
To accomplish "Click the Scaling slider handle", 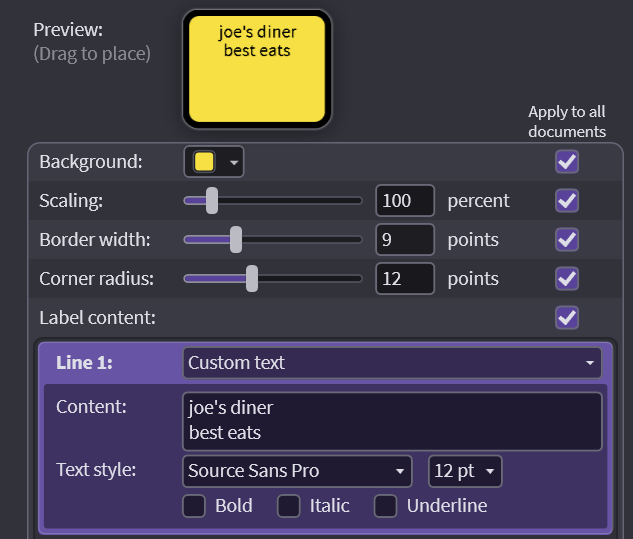I will pyautogui.click(x=212, y=200).
